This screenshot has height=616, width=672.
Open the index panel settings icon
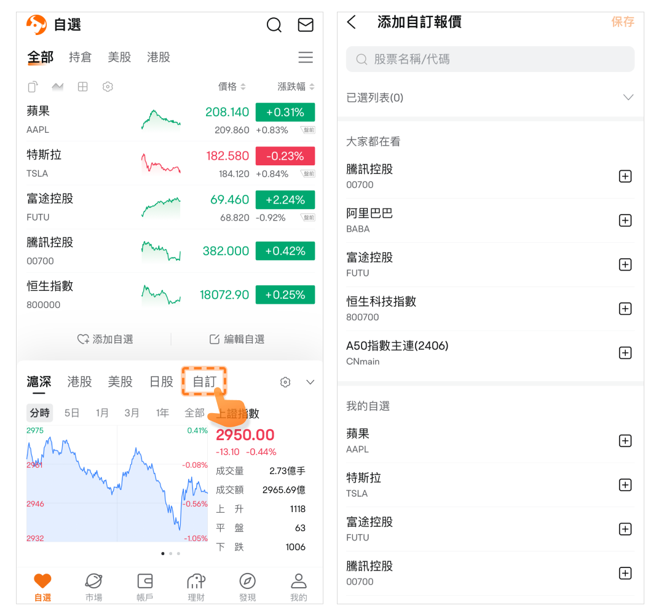[x=285, y=382]
